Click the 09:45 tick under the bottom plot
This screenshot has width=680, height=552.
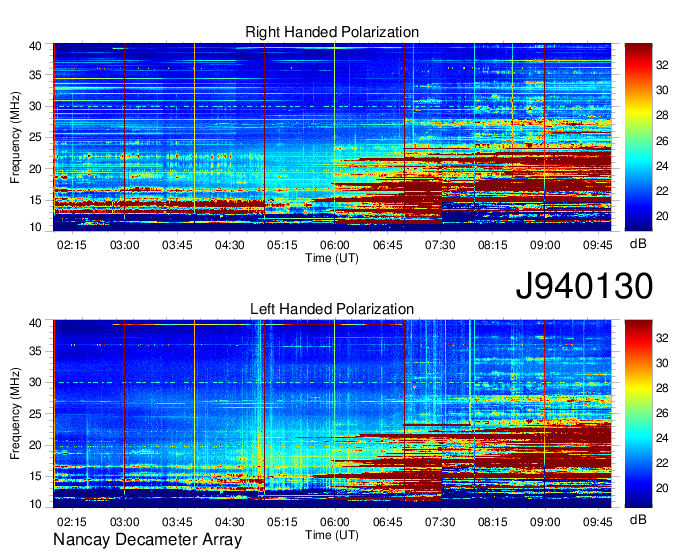(598, 522)
